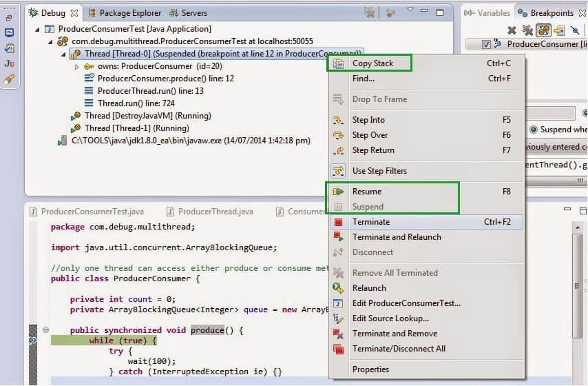Open Edit ProducerConsumerTest... entry
The height and width of the screenshot is (386, 588).
tap(426, 303)
